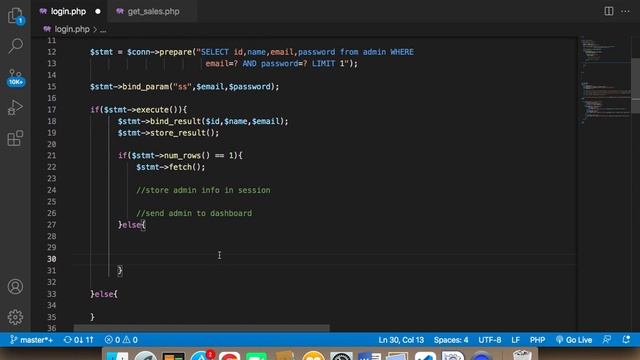
Task: Click login.php in the breadcrumb
Action: tap(72, 29)
